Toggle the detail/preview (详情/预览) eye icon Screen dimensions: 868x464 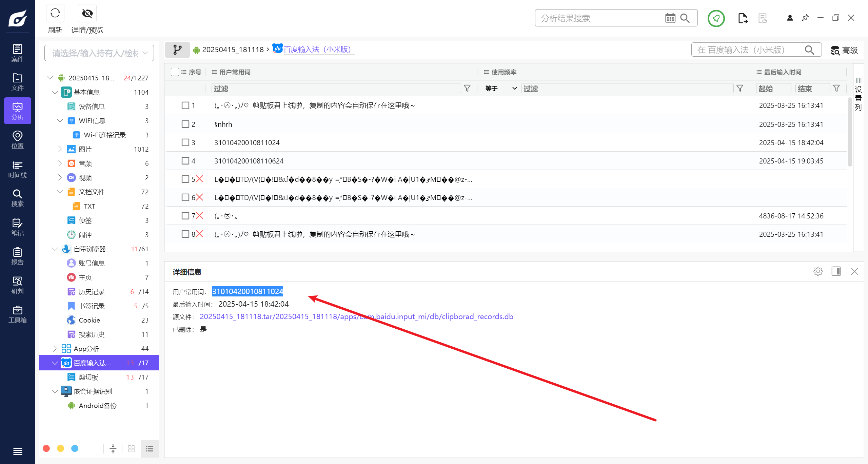pyautogui.click(x=87, y=14)
